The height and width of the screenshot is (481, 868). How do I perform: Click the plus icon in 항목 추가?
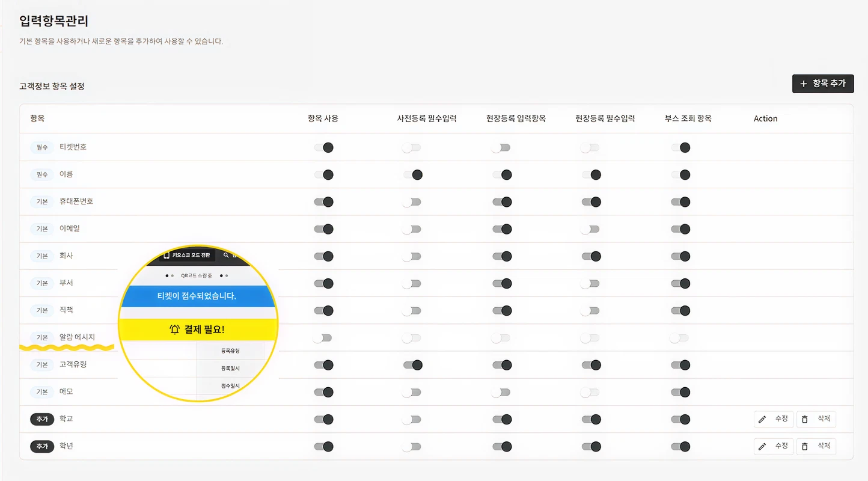point(804,84)
